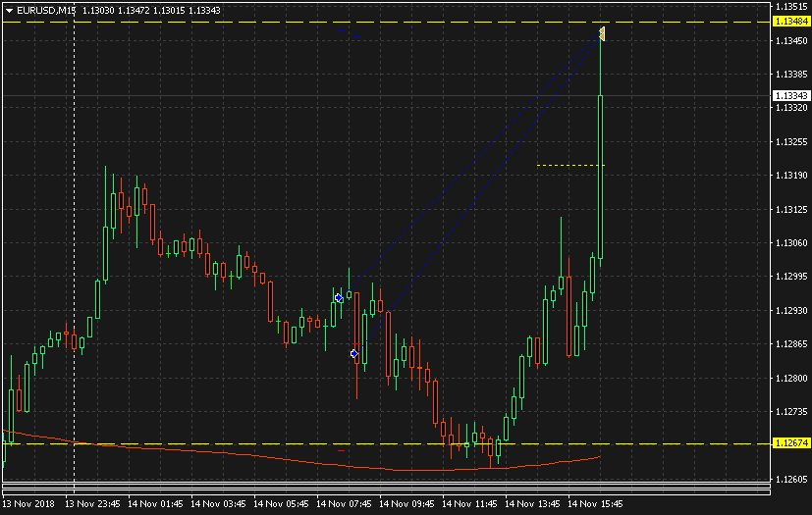812x515 pixels.
Task: Open the dropdown triangle beside EURUSD,M15
Action: click(9, 11)
